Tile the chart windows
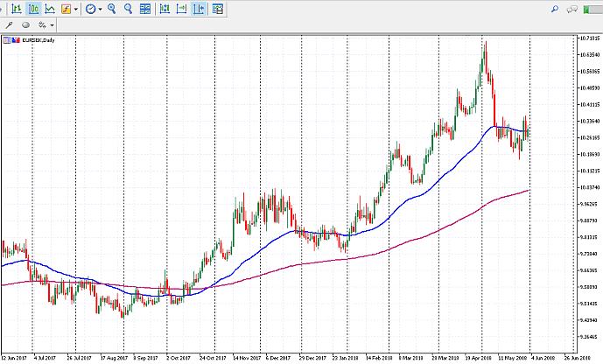 (x=145, y=9)
